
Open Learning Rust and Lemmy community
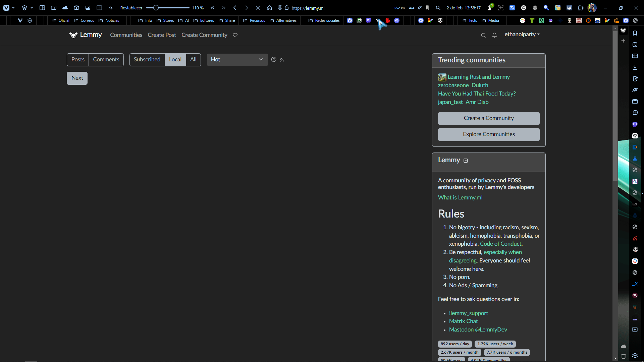pos(478,77)
